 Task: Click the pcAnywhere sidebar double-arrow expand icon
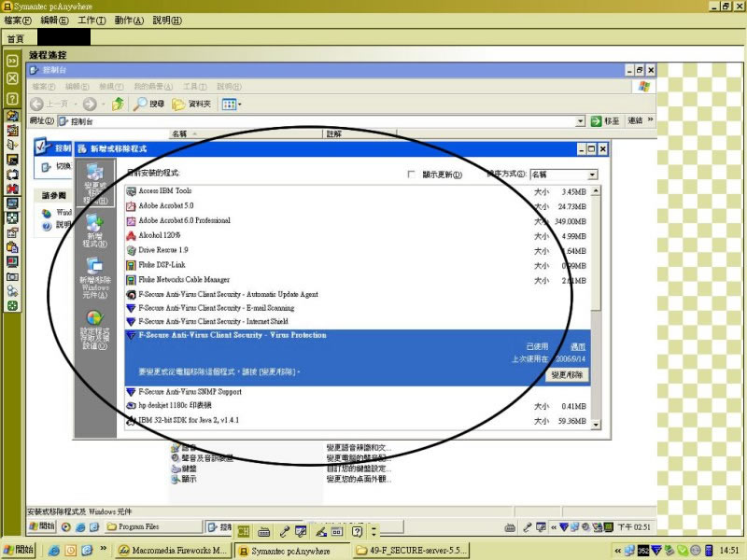click(x=12, y=61)
